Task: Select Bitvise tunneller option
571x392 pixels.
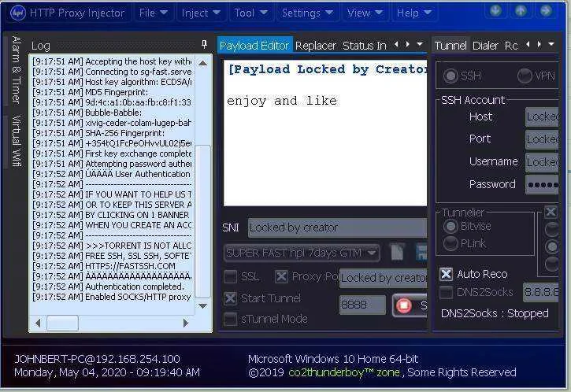Action: point(450,226)
